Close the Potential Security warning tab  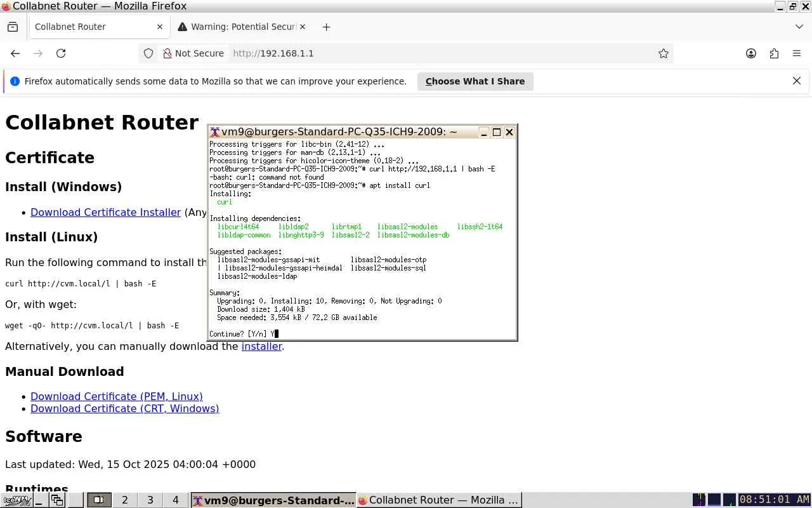click(x=303, y=27)
